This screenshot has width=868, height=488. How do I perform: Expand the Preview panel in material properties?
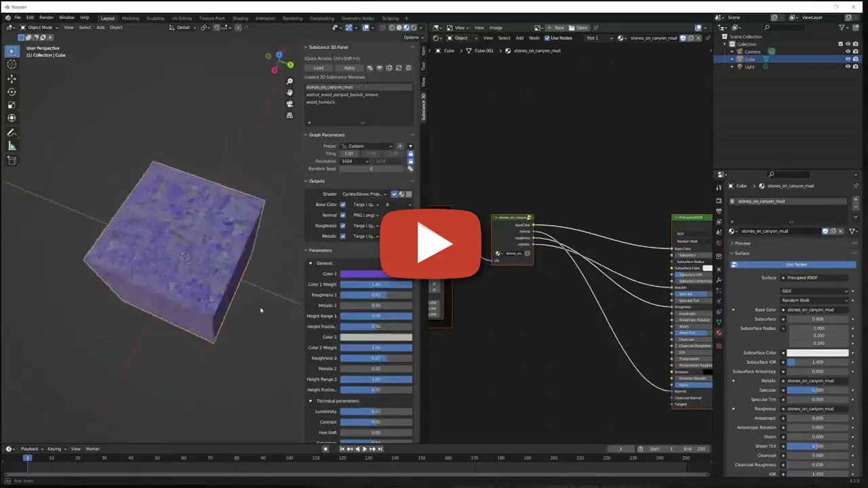(x=732, y=243)
